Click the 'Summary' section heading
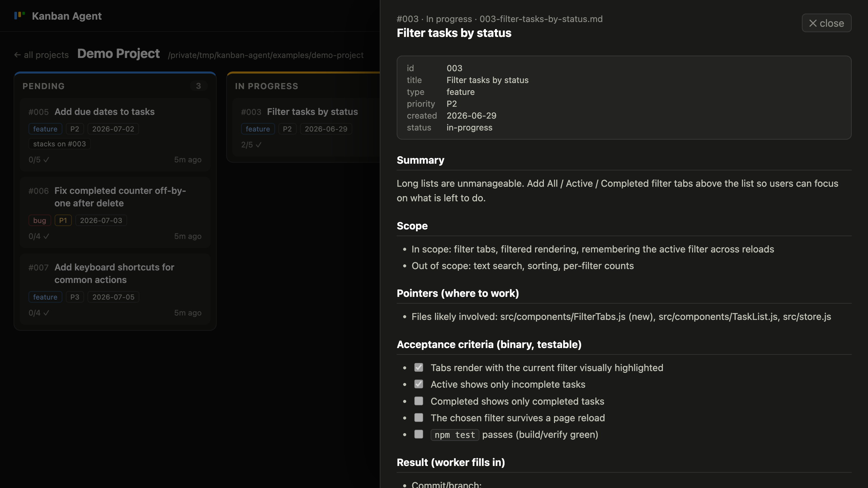The image size is (868, 488). (420, 160)
